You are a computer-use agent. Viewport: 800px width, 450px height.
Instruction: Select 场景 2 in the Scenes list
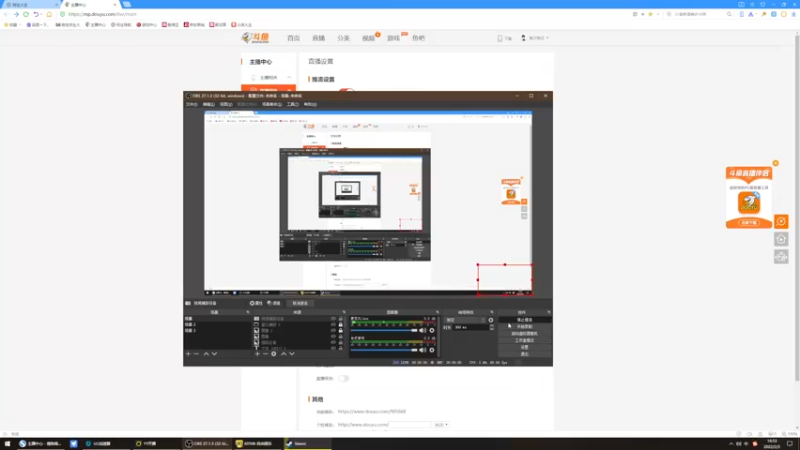point(190,324)
